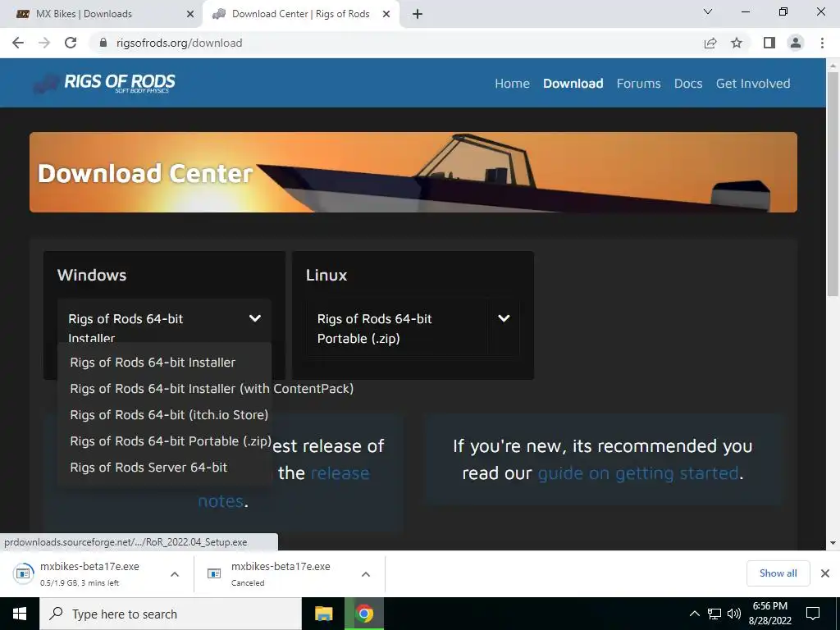Viewport: 840px width, 630px height.
Task: Reload the Rigs of Rods page
Action: 71,43
